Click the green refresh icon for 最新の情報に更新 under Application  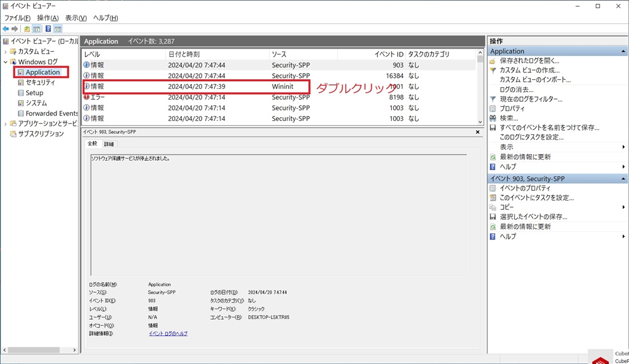pos(493,157)
